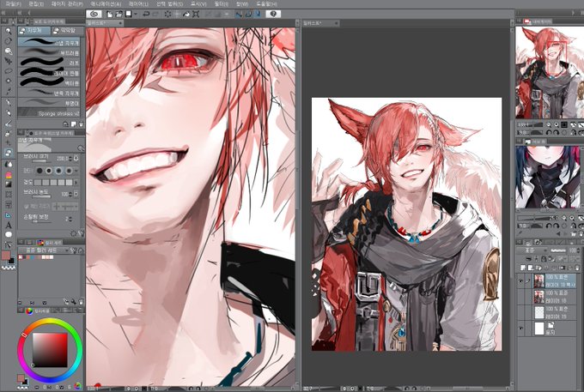Toggle visibility of the paper layer
The height and width of the screenshot is (392, 584).
pyautogui.click(x=520, y=329)
